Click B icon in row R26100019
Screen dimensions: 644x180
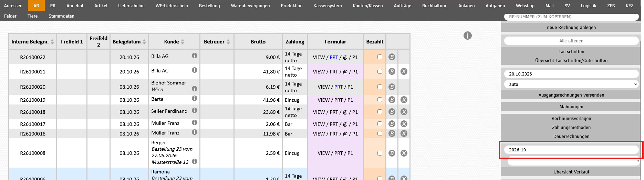pos(392,100)
